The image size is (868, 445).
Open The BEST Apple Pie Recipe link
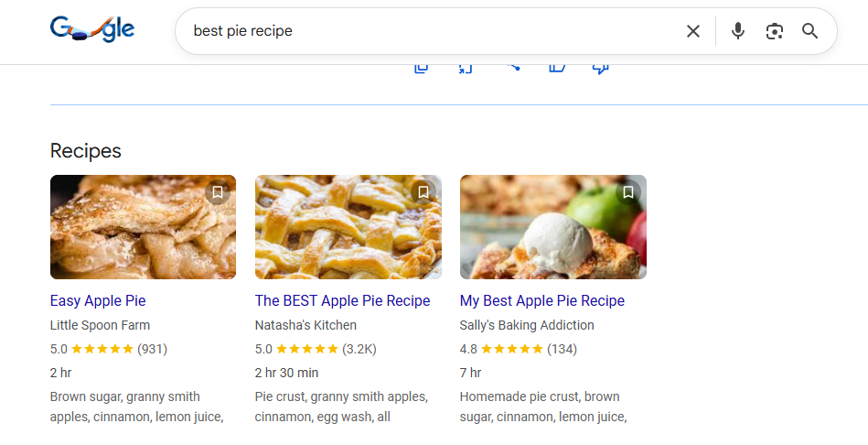[x=342, y=300]
